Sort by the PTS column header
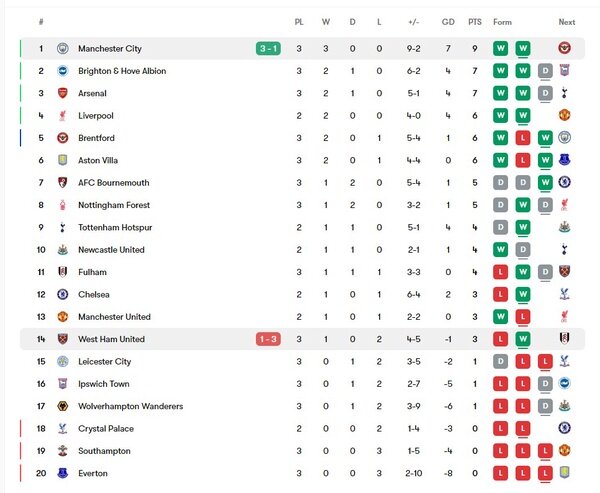 (474, 22)
